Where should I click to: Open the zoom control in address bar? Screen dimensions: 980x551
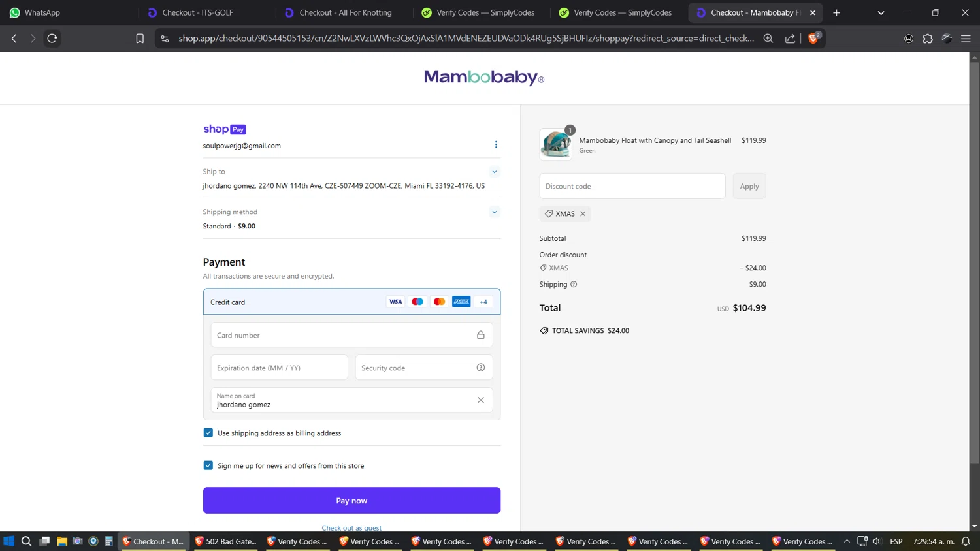point(768,39)
